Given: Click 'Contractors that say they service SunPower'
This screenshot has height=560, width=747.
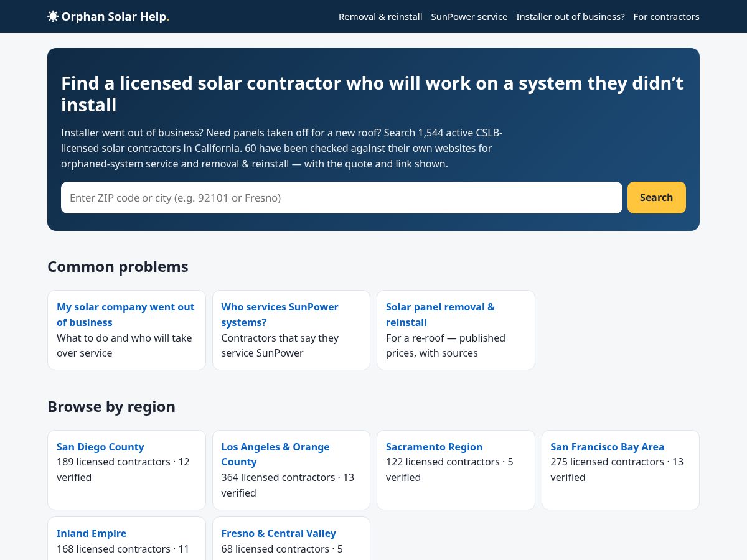Looking at the screenshot, I should 280,345.
